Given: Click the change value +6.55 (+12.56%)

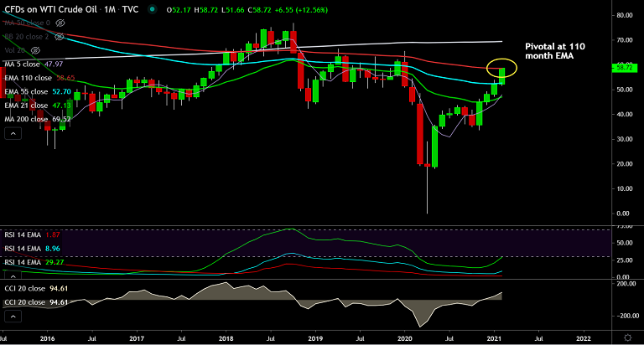Looking at the screenshot, I should tap(301, 10).
